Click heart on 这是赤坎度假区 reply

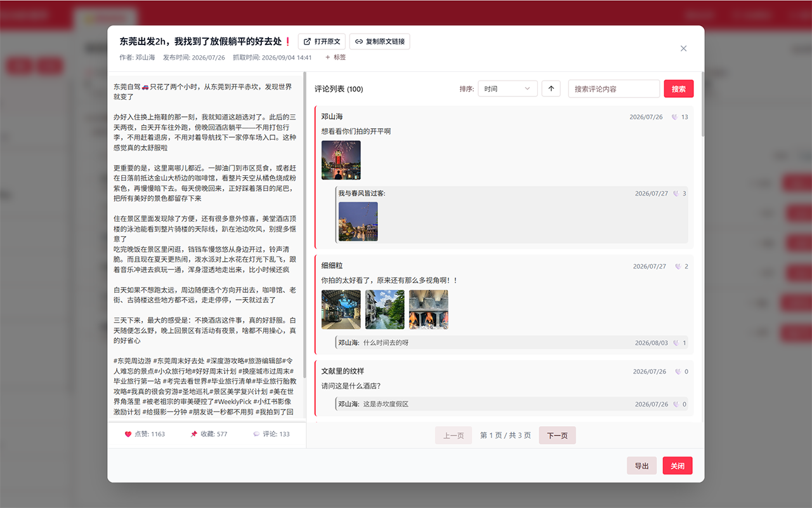pos(676,404)
